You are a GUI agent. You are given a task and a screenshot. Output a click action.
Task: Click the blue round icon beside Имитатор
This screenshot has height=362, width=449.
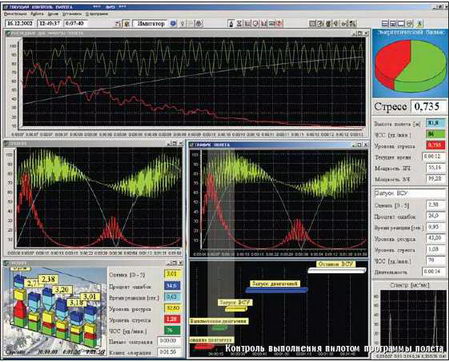click(x=173, y=23)
